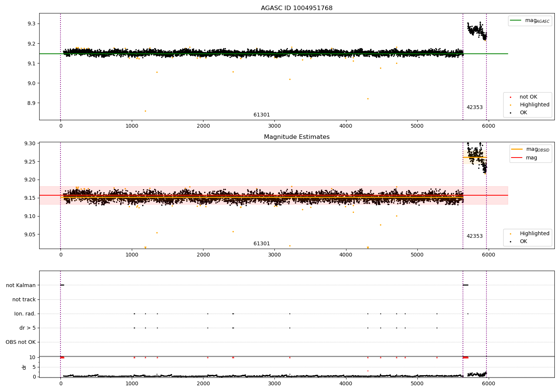
Task: Select the mag AGASC legend entry in top plot
Action: (530, 21)
